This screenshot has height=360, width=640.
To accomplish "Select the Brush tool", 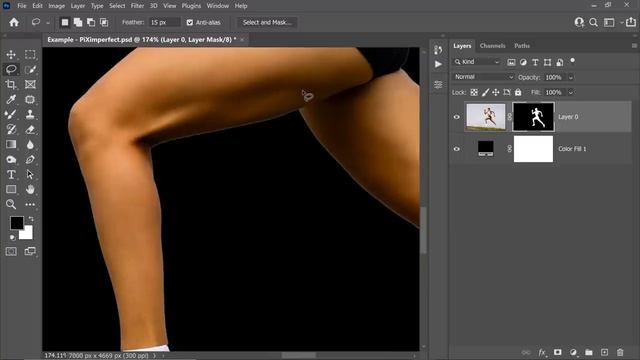I will (x=11, y=114).
